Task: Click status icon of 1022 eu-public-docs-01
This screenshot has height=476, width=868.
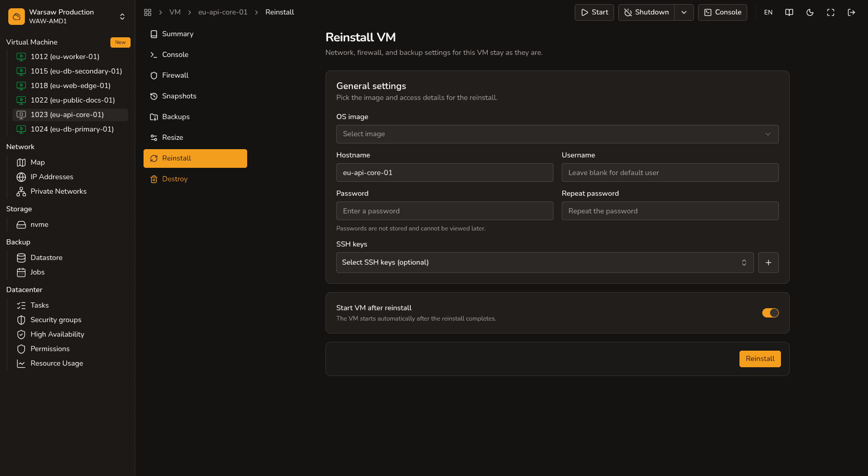Action: pyautogui.click(x=21, y=100)
